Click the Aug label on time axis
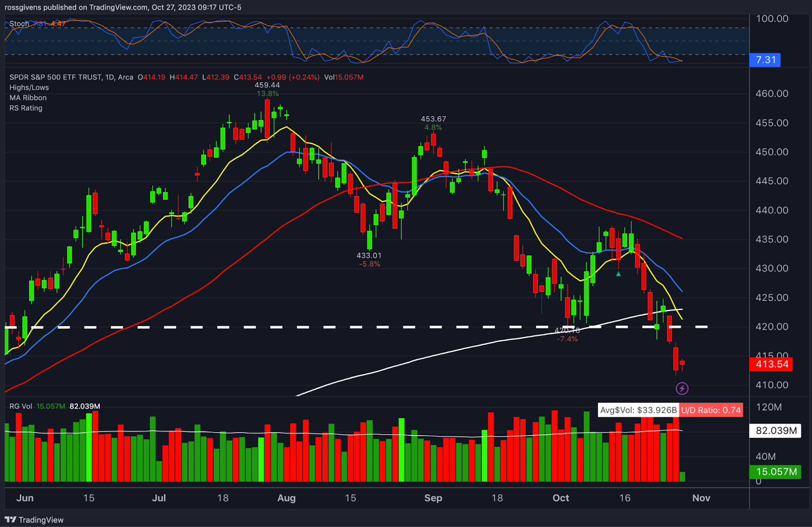The height and width of the screenshot is (527, 812). click(286, 498)
